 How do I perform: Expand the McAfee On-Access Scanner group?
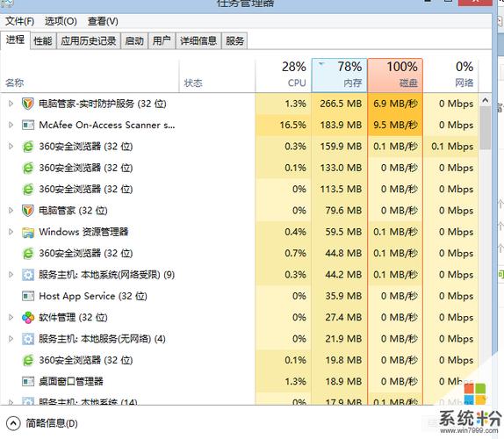click(11, 125)
